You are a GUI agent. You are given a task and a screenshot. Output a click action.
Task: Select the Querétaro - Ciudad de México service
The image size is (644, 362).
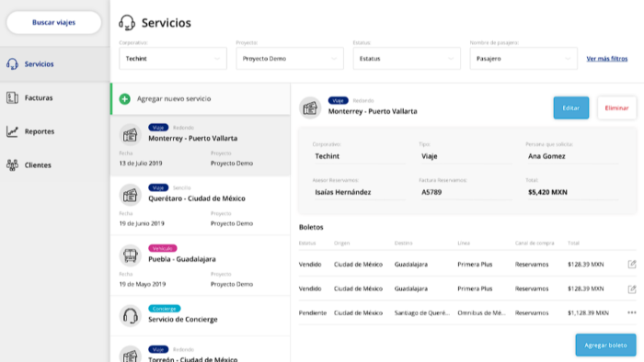pyautogui.click(x=201, y=206)
